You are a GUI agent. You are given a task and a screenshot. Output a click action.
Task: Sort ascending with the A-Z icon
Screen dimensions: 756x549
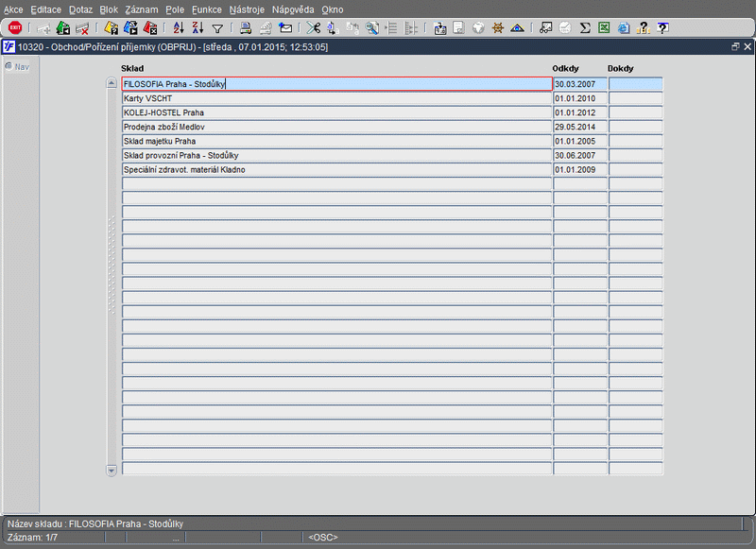coord(179,28)
